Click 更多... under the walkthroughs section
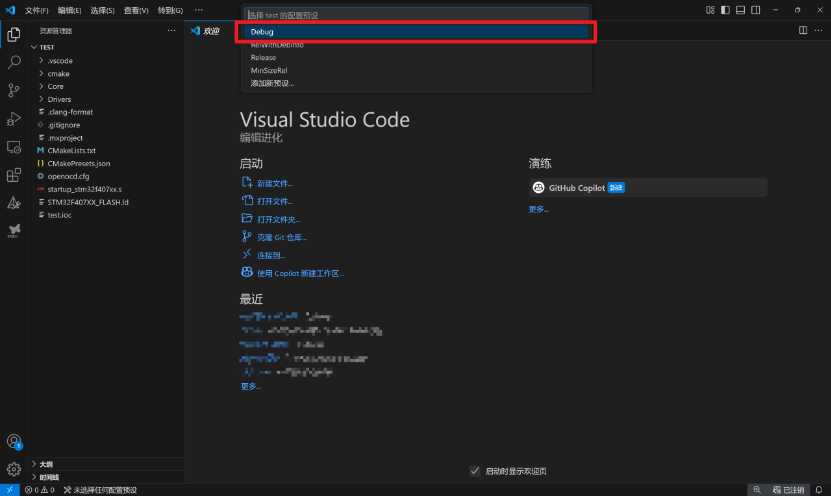 coord(538,209)
